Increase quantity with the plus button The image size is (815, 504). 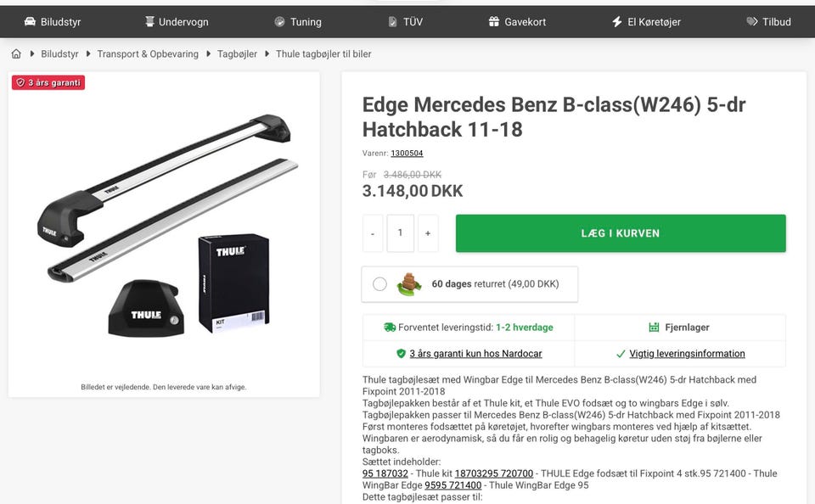point(428,233)
